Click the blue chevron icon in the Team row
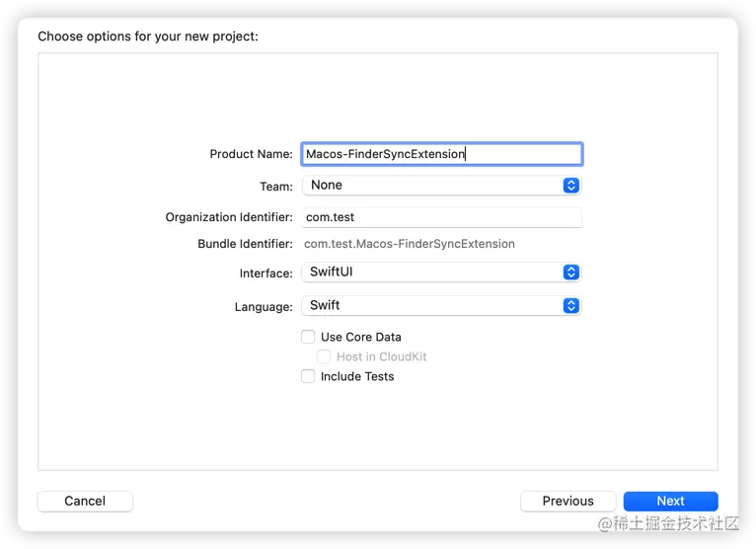756x549 pixels. (570, 185)
